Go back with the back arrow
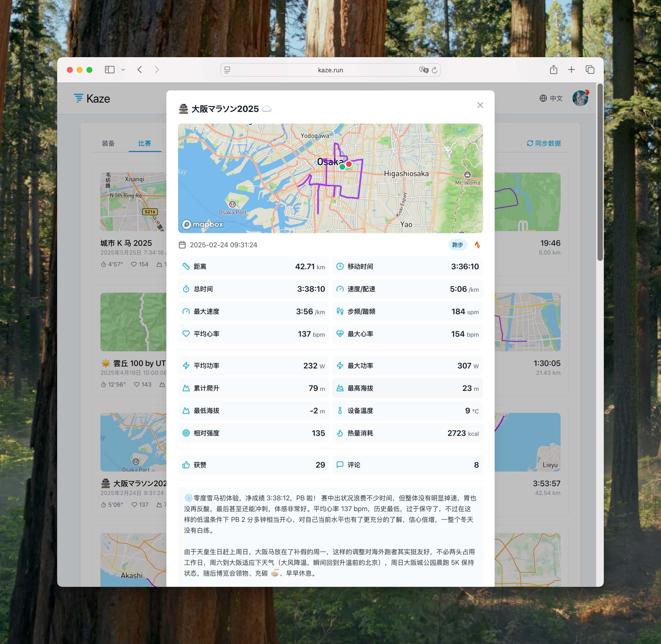Image resolution: width=661 pixels, height=644 pixels. click(140, 70)
